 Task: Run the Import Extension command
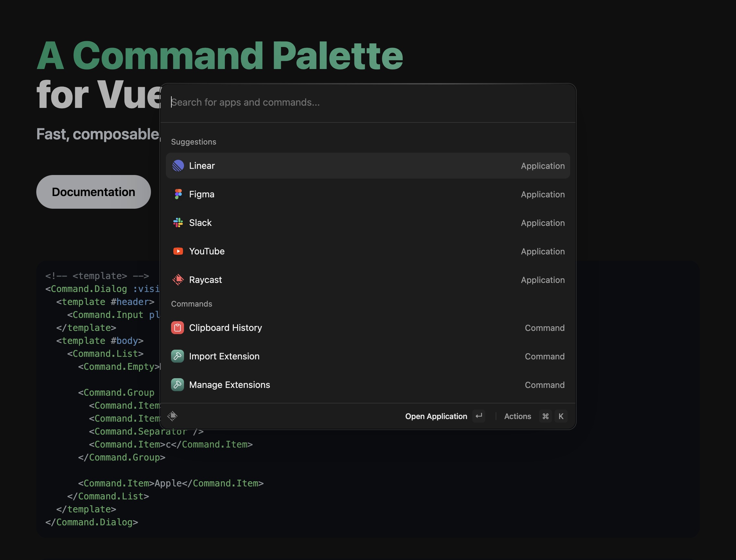pyautogui.click(x=368, y=356)
